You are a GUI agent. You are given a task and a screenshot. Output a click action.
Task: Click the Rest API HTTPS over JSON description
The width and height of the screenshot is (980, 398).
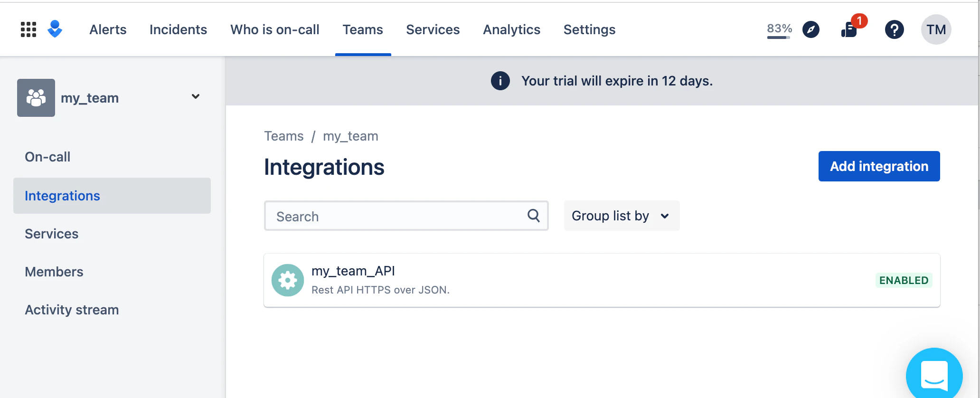pos(380,290)
